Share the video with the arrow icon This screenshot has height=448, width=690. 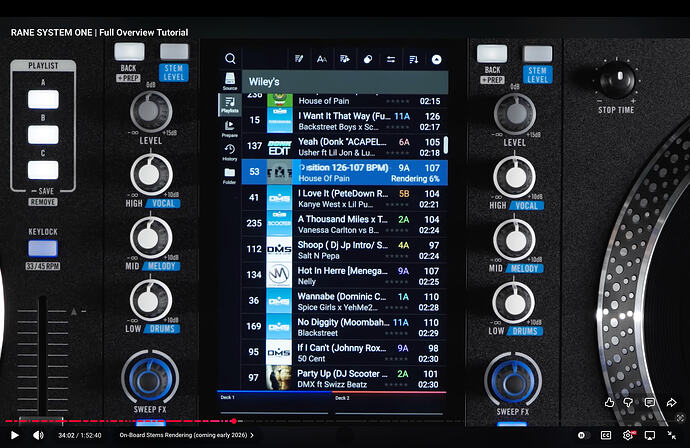(x=671, y=402)
